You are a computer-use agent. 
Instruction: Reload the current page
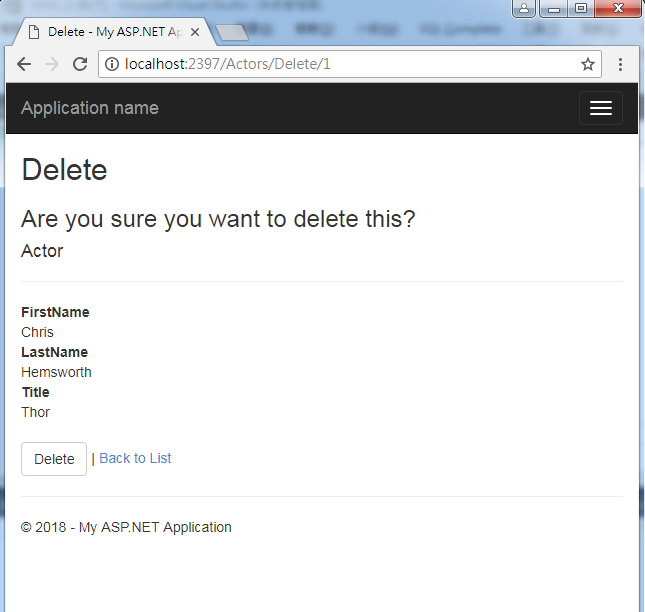[80, 64]
